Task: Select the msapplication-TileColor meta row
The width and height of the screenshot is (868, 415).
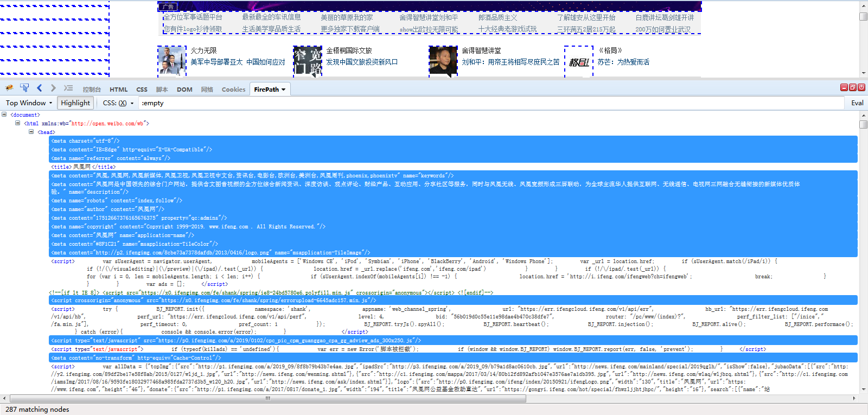Action: (454, 244)
